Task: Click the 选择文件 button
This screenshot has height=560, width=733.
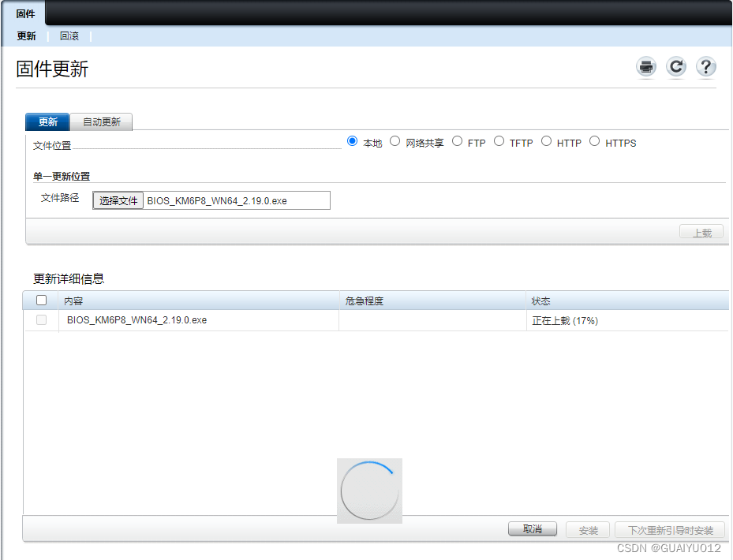Action: pyautogui.click(x=118, y=201)
